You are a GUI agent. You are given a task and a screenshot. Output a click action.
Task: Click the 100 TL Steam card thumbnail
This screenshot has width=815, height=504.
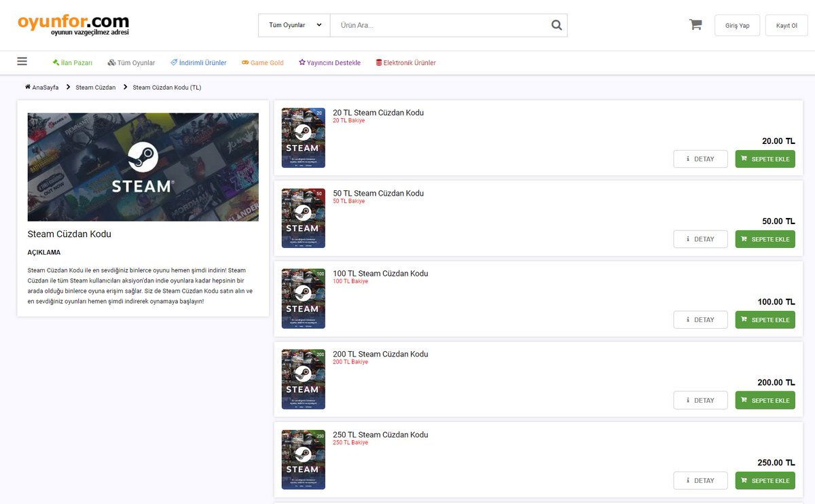tap(304, 299)
